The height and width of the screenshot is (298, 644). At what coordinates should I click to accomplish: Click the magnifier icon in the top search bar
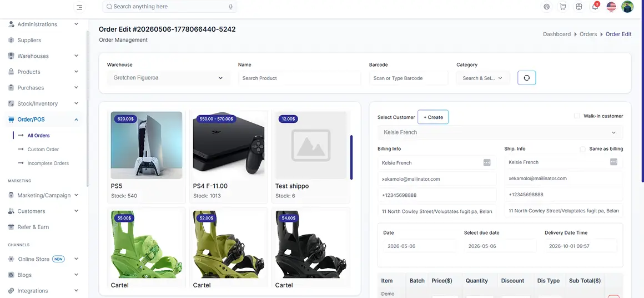(109, 7)
